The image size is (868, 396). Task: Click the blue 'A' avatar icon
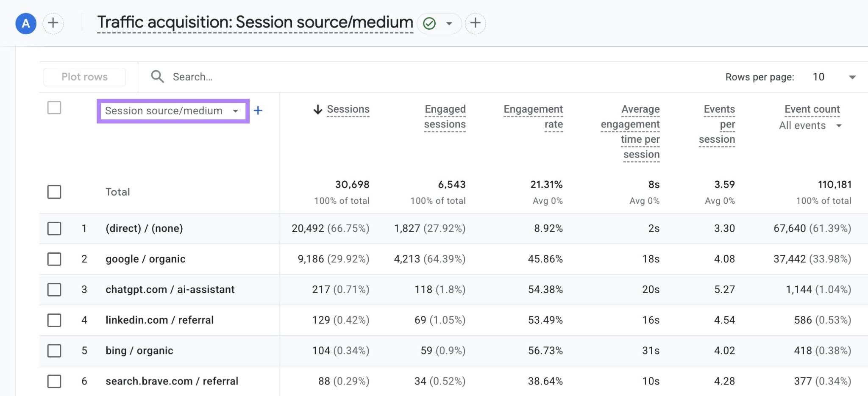pyautogui.click(x=26, y=23)
